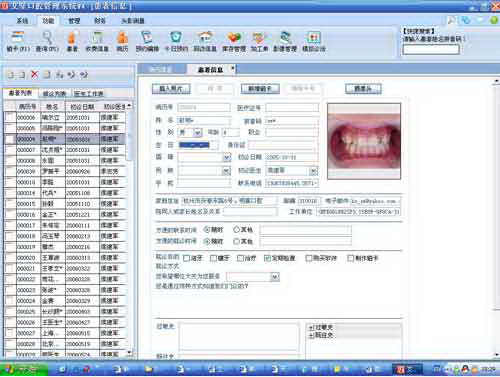The image size is (500, 377).
Task: Switch to the 就诊列表 tab
Action: point(54,94)
